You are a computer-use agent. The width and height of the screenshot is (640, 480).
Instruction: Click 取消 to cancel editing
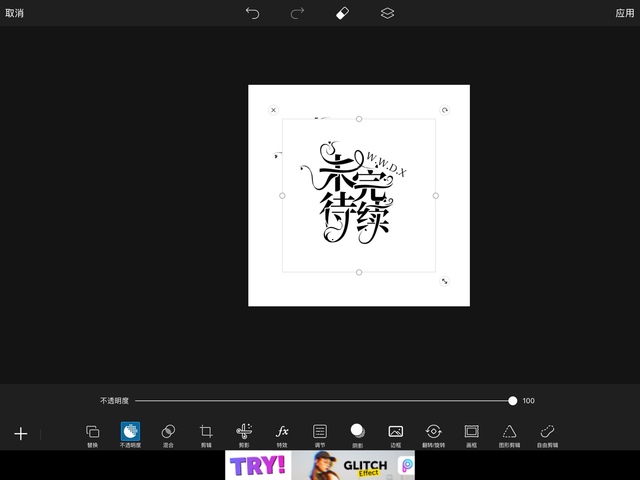pyautogui.click(x=15, y=13)
